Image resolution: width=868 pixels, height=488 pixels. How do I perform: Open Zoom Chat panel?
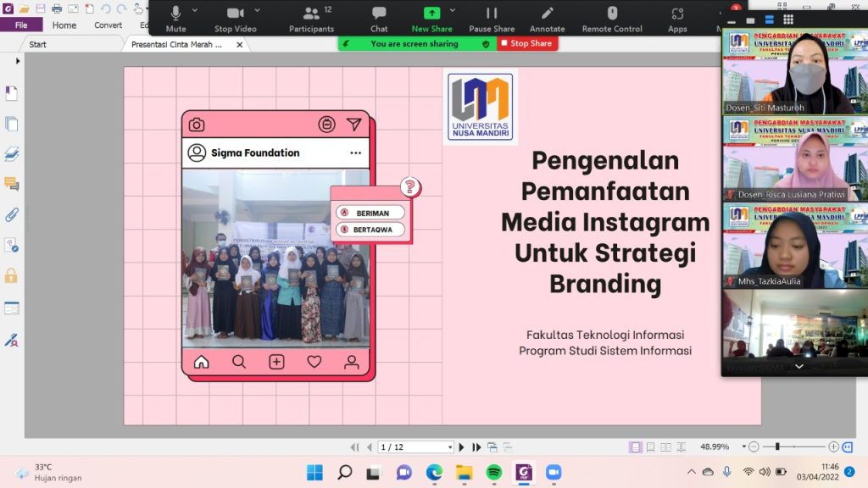coord(379,19)
